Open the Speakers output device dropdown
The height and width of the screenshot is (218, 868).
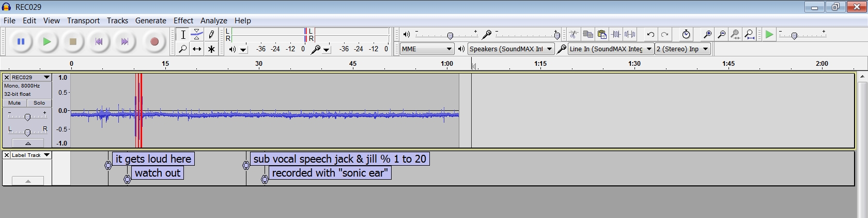click(510, 49)
